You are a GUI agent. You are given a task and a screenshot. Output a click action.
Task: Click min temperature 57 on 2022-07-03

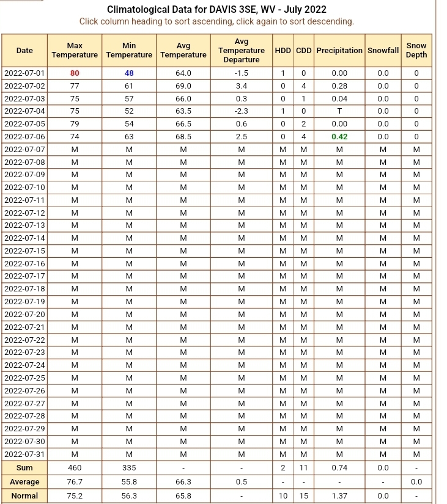129,99
